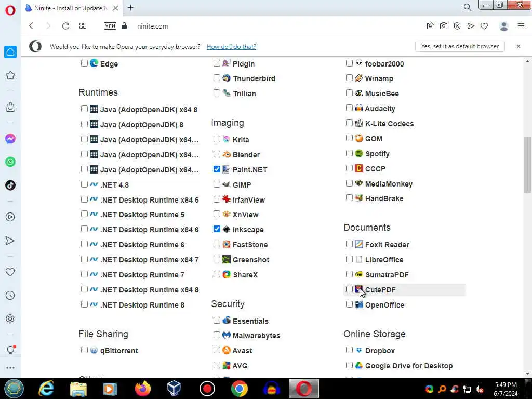Check the Thunderbird checkbox

(x=217, y=78)
